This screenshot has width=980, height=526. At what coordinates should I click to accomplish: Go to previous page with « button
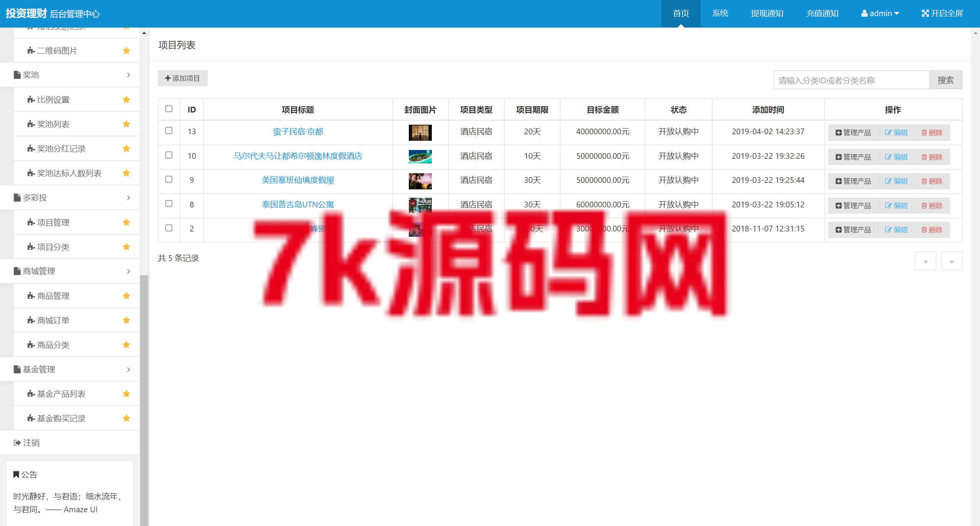(x=926, y=261)
